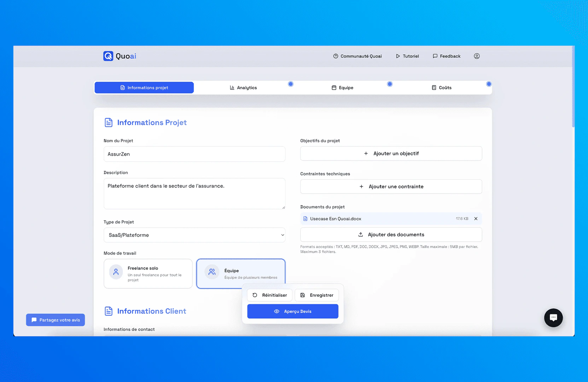The image size is (588, 382).
Task: Click the Partagez votre avis button
Action: click(55, 320)
